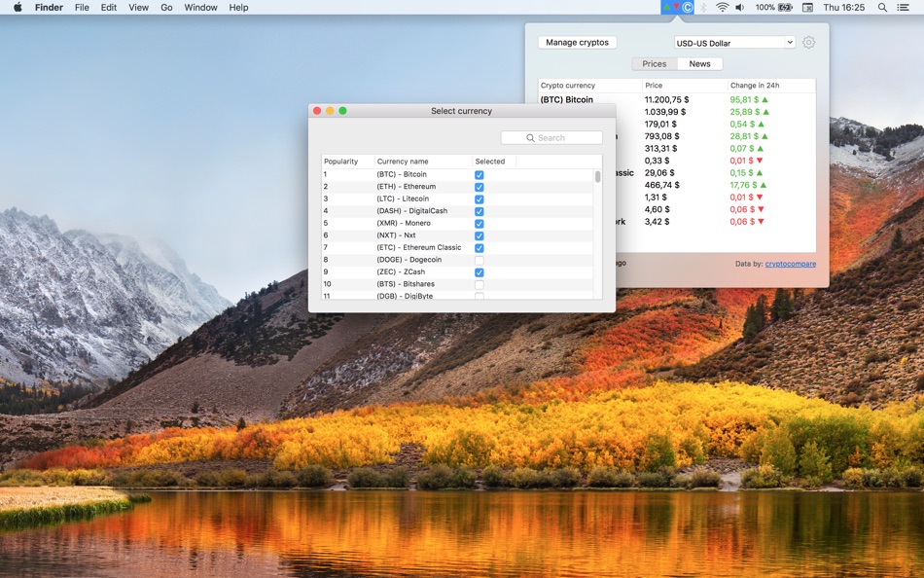
Task: Select the (BTC) - Bitcoin list row
Action: pos(457,174)
